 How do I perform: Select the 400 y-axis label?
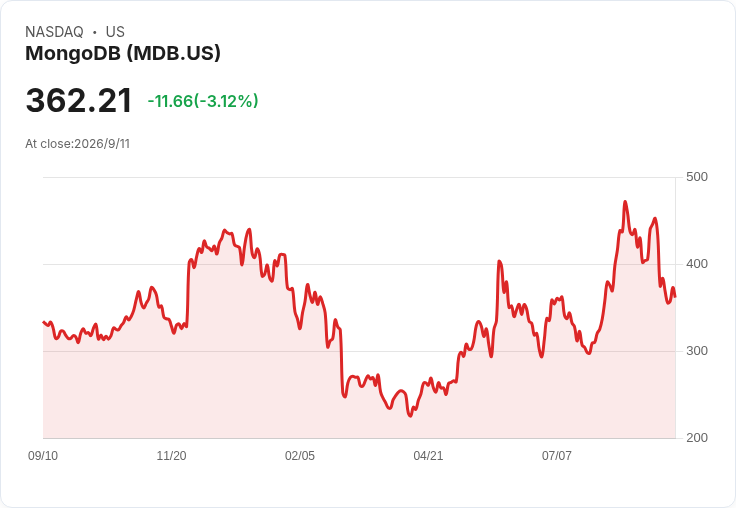(697, 264)
